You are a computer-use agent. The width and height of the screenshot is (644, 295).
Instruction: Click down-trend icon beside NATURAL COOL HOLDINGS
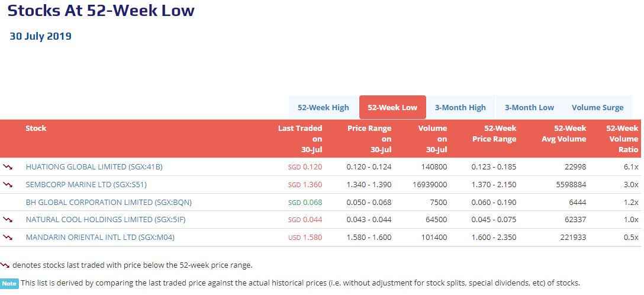pos(7,220)
